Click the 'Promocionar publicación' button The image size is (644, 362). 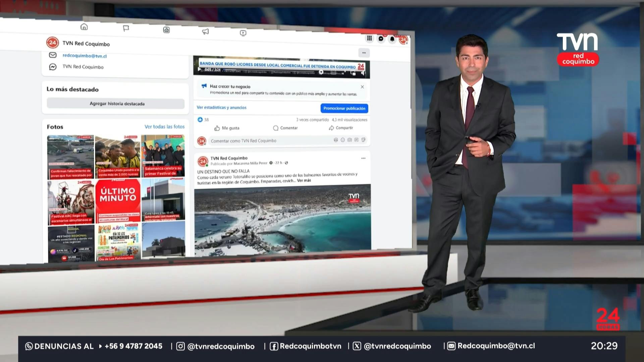point(344,108)
